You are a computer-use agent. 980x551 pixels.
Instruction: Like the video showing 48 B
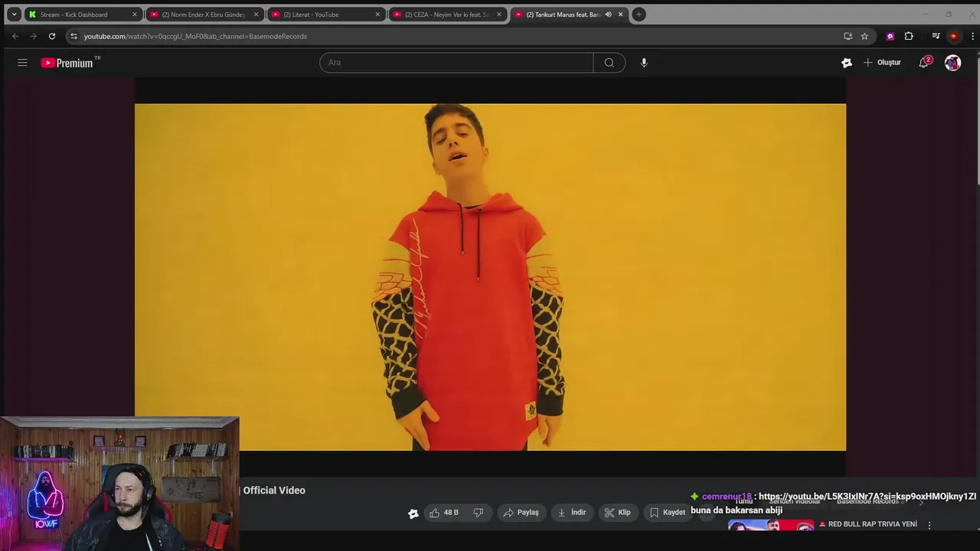click(x=444, y=513)
